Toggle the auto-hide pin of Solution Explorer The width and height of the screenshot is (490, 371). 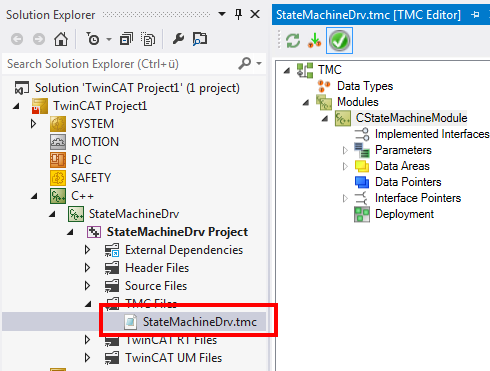pyautogui.click(x=238, y=14)
